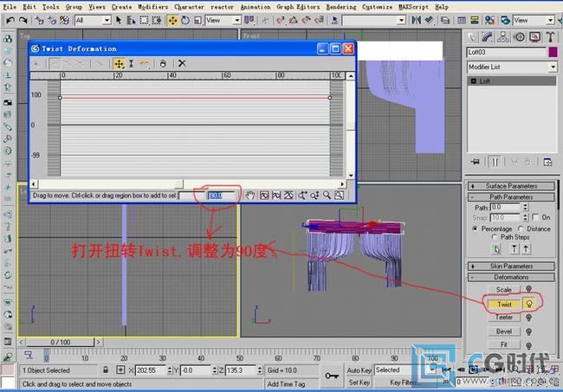Image resolution: width=563 pixels, height=392 pixels.
Task: Open the All selection filter dropdown
Action: [107, 21]
